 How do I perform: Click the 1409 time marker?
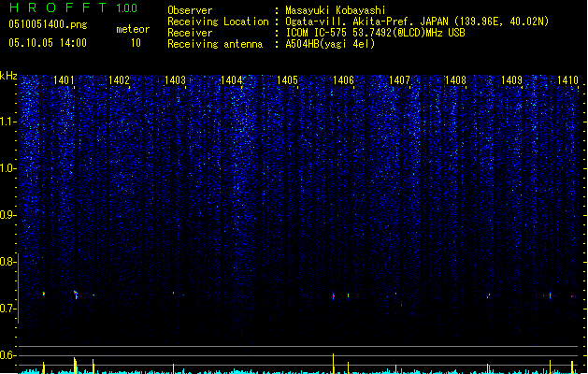512,79
